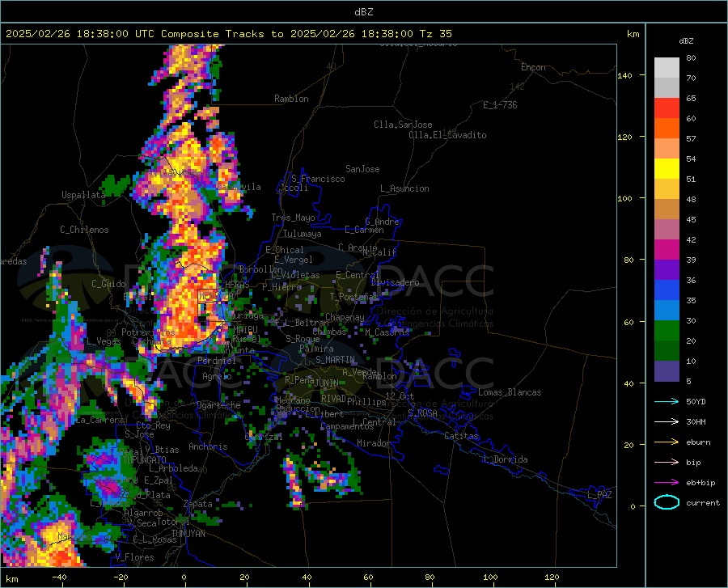Select the yellow eburn arrow icon
Screen dimensions: 728x588
[x=667, y=442]
